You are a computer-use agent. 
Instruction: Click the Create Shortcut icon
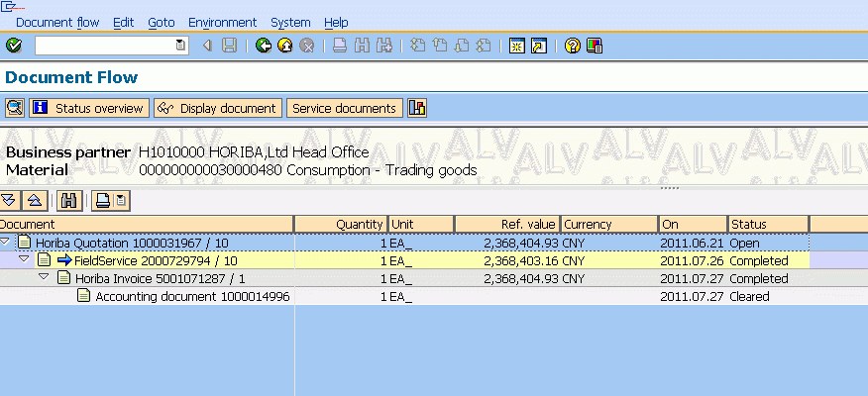tap(539, 46)
